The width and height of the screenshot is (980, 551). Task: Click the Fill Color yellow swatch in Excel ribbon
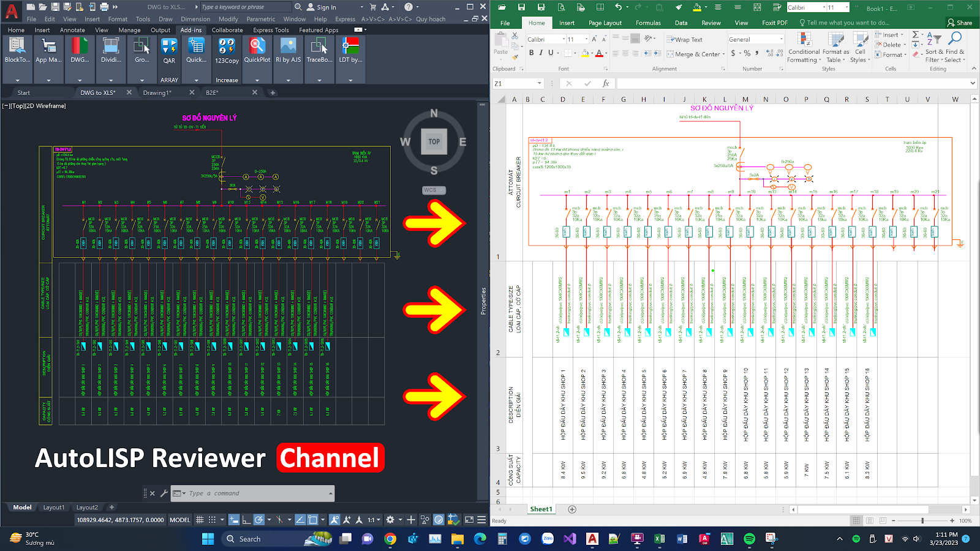(x=584, y=53)
